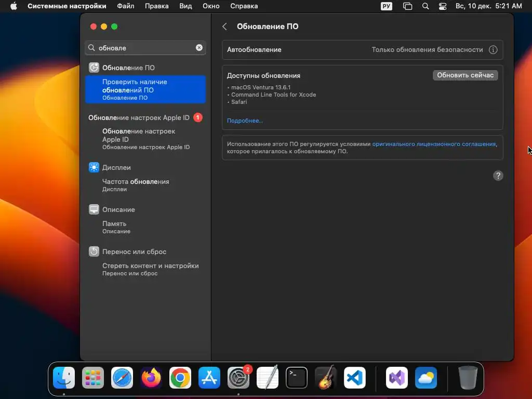Select Обновление настроек Apple ID heading

pos(139,118)
